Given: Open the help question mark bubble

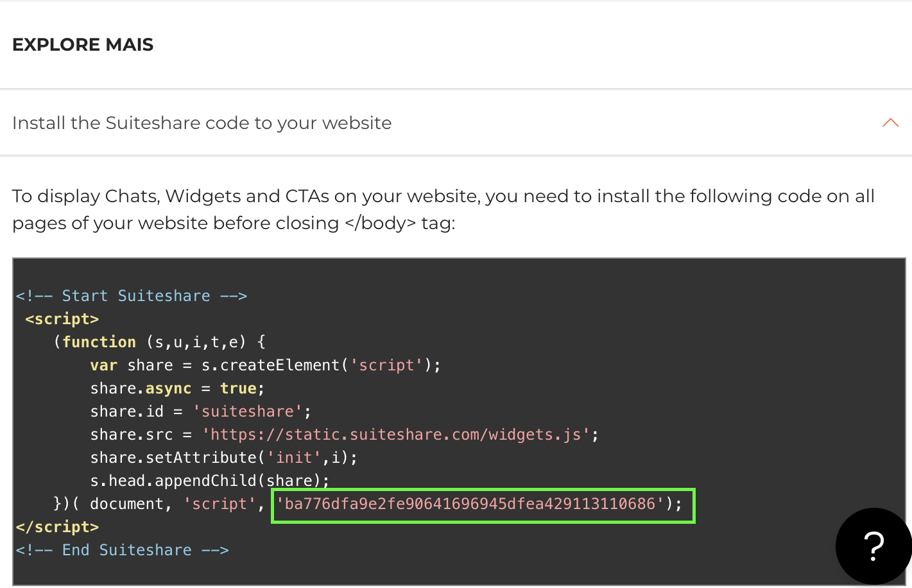Looking at the screenshot, I should tap(873, 546).
